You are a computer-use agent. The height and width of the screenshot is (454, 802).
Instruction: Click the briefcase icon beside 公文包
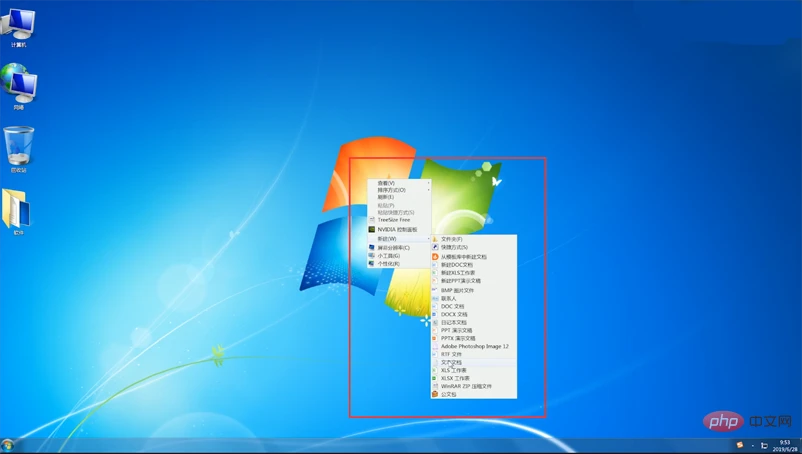pos(435,394)
